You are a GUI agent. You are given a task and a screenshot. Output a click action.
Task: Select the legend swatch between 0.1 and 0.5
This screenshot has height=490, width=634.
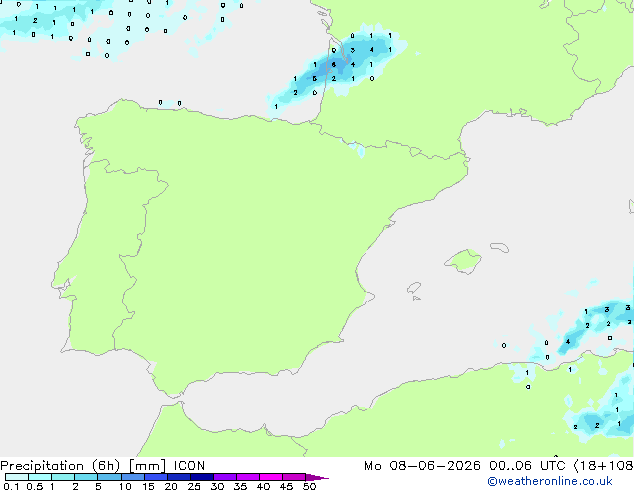coord(17,477)
